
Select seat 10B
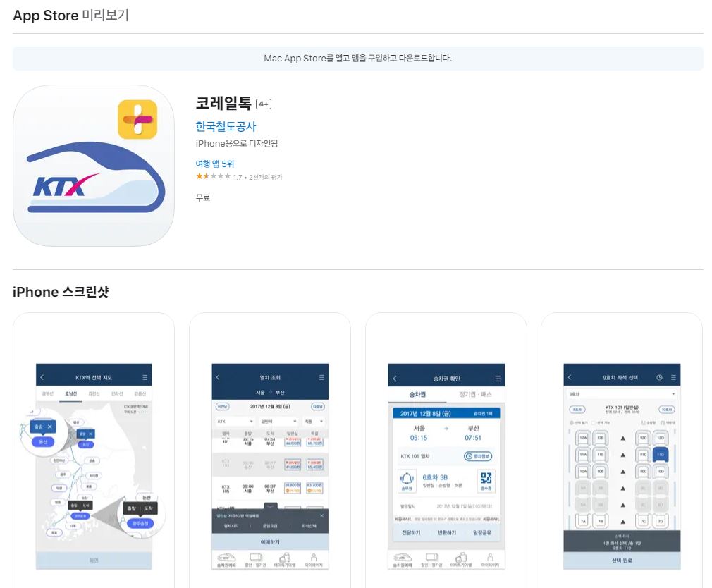point(601,471)
